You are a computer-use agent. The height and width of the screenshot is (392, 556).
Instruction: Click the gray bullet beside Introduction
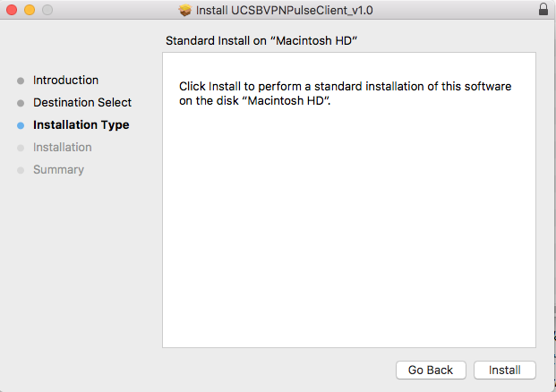[21, 81]
